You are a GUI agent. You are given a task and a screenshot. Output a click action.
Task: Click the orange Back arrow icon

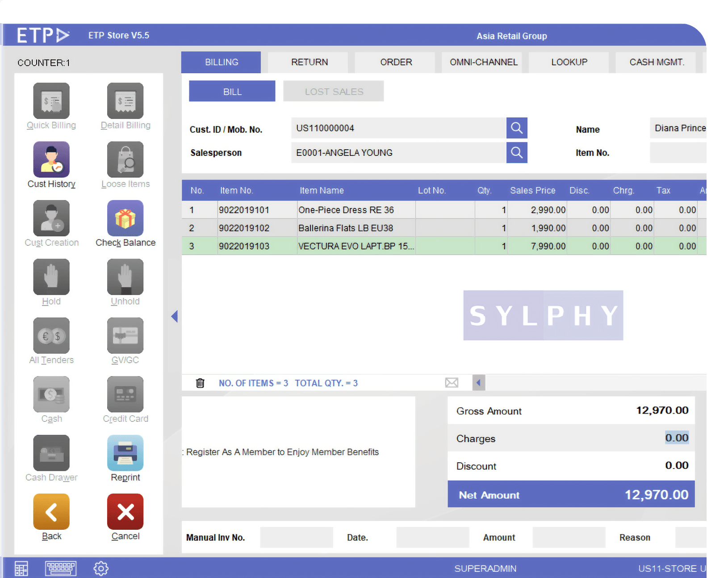tap(51, 511)
